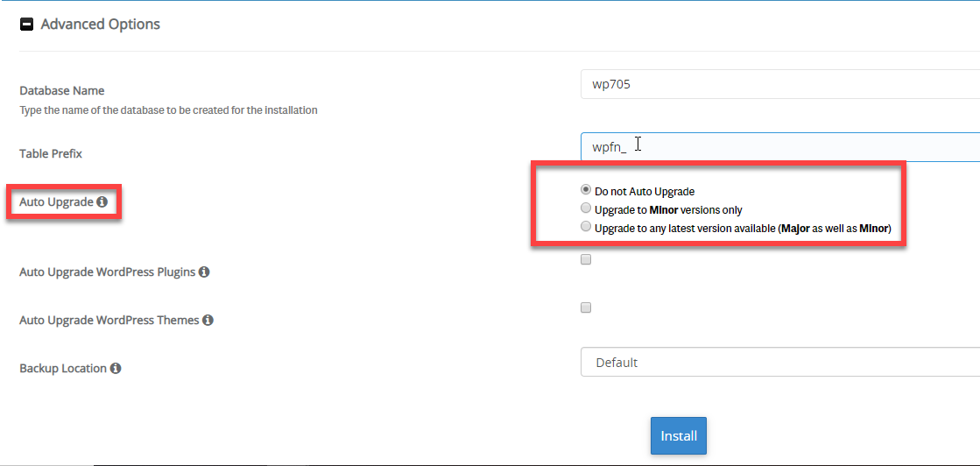Click the Table Prefix label

[x=51, y=153]
